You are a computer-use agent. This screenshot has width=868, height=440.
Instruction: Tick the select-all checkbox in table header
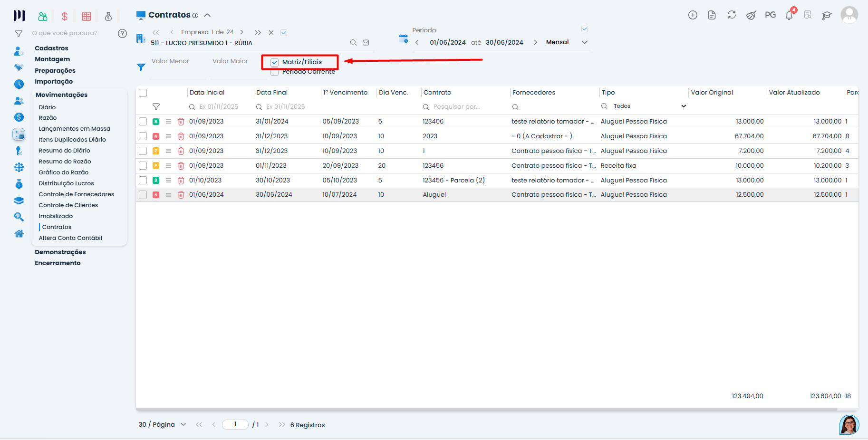[x=143, y=93]
